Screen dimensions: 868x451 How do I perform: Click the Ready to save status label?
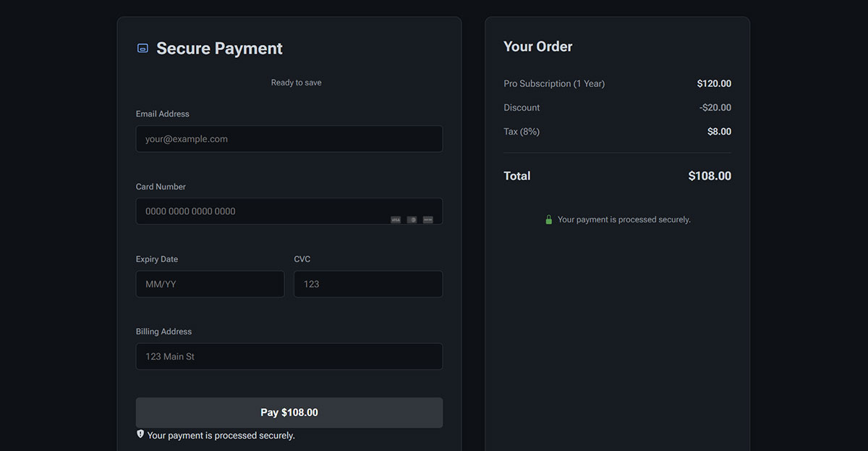(x=296, y=82)
